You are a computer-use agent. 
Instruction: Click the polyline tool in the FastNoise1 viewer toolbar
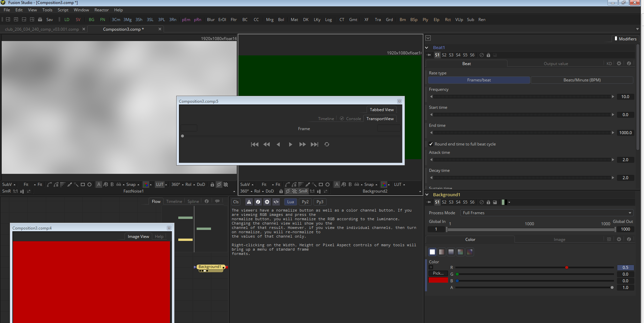tap(49, 185)
